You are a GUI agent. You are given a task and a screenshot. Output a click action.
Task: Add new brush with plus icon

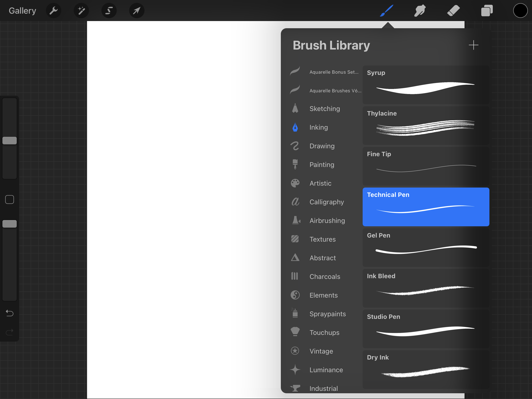tap(473, 45)
